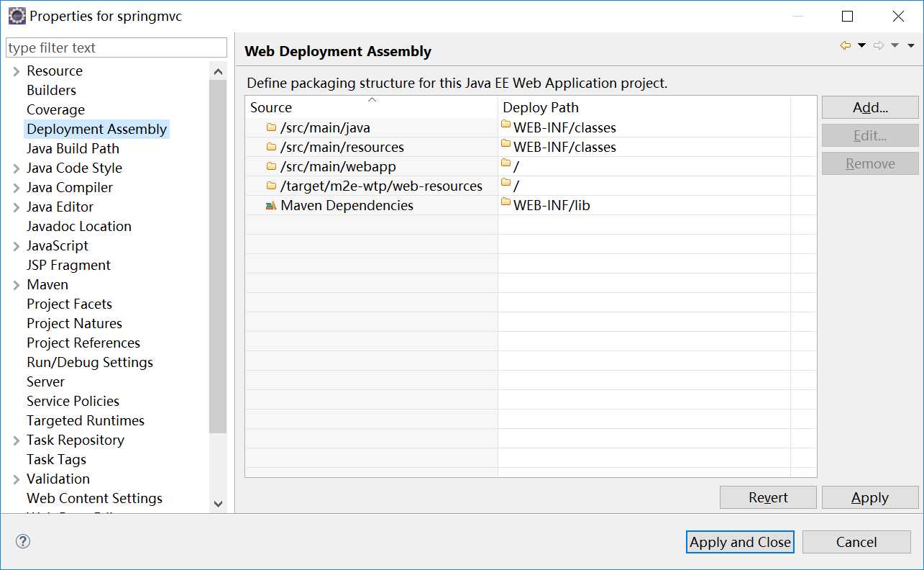Close the Properties for springmvc dialog

pyautogui.click(x=898, y=16)
